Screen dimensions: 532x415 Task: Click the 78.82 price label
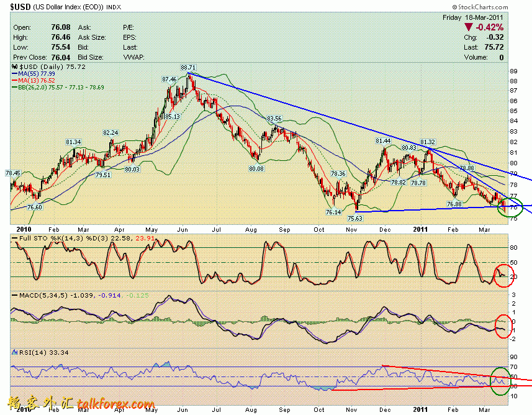click(x=399, y=183)
